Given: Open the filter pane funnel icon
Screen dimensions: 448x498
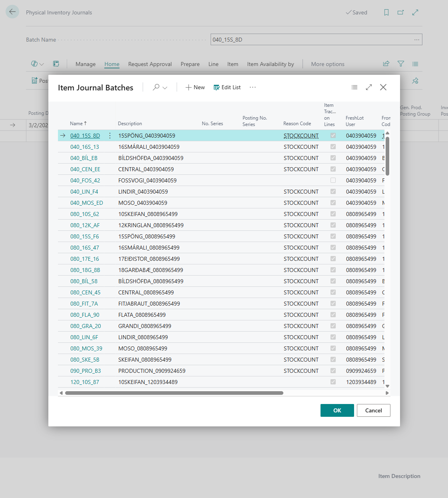Looking at the screenshot, I should click(401, 64).
